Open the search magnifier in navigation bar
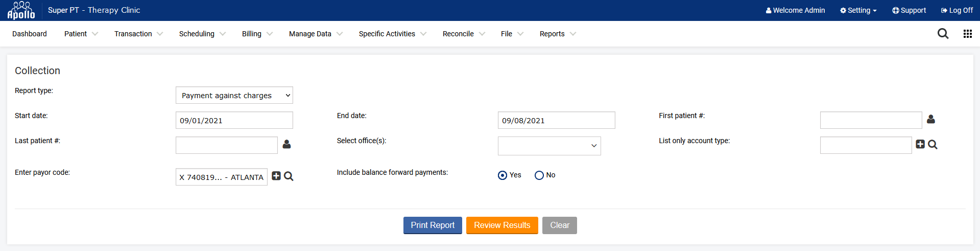This screenshot has height=251, width=980. (x=943, y=34)
